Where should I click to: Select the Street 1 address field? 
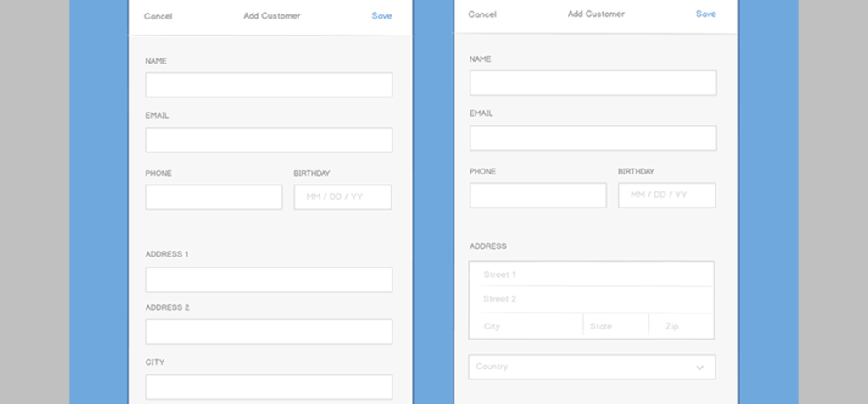[x=592, y=274]
